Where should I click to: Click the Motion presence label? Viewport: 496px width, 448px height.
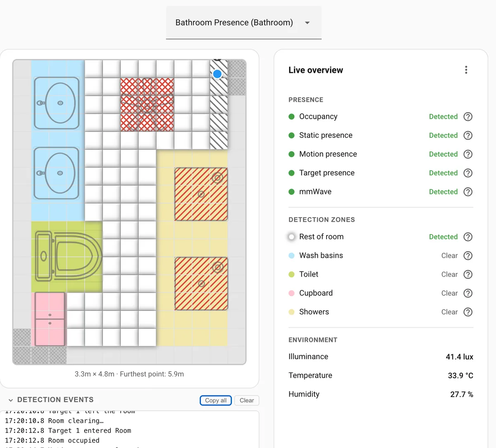(328, 154)
